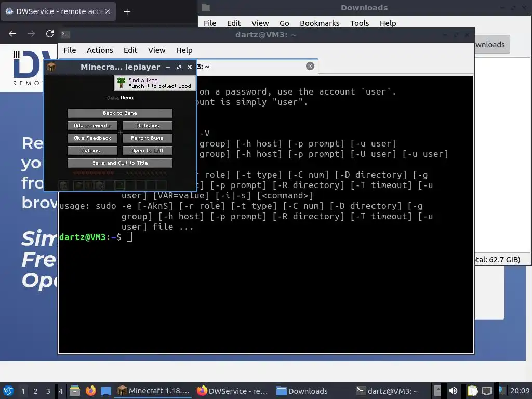The image size is (532, 399).
Task: Click the network monitor tray icon
Action: point(487,391)
